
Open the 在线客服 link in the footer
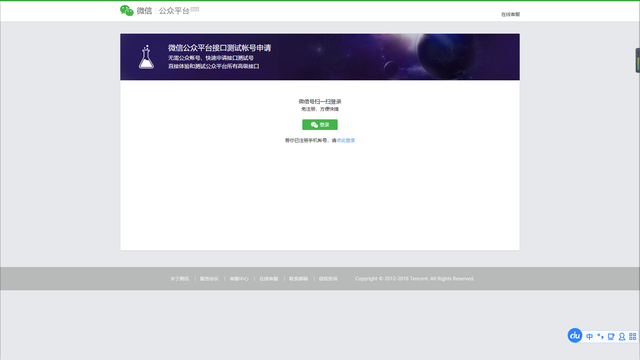point(269,279)
